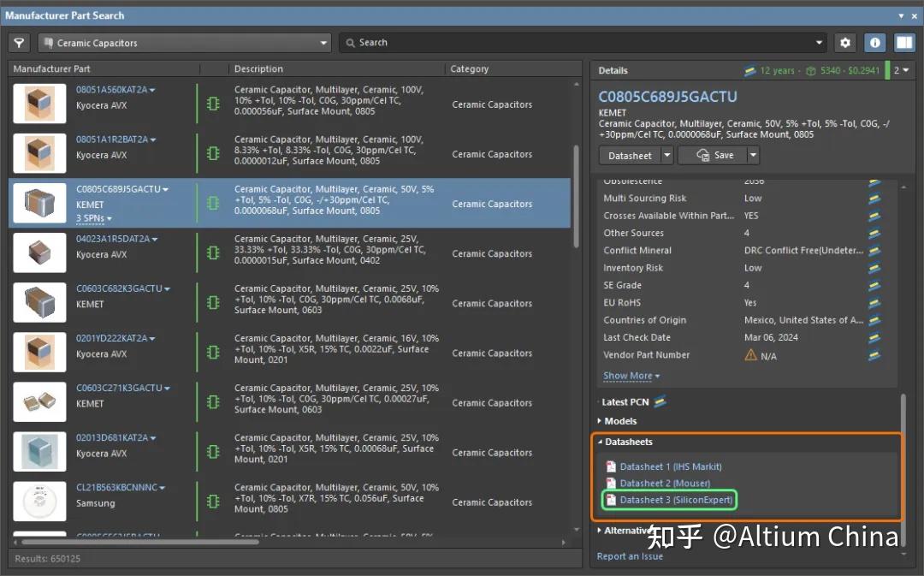Viewport: 924px width, 576px height.
Task: Click the filter funnel icon in the toolbar
Action: point(17,42)
